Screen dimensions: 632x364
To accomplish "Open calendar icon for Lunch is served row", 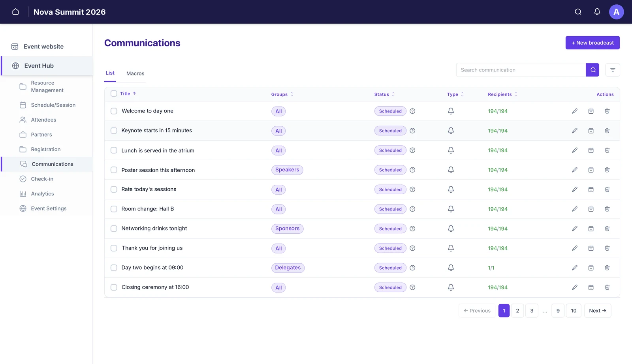I will coord(591,150).
